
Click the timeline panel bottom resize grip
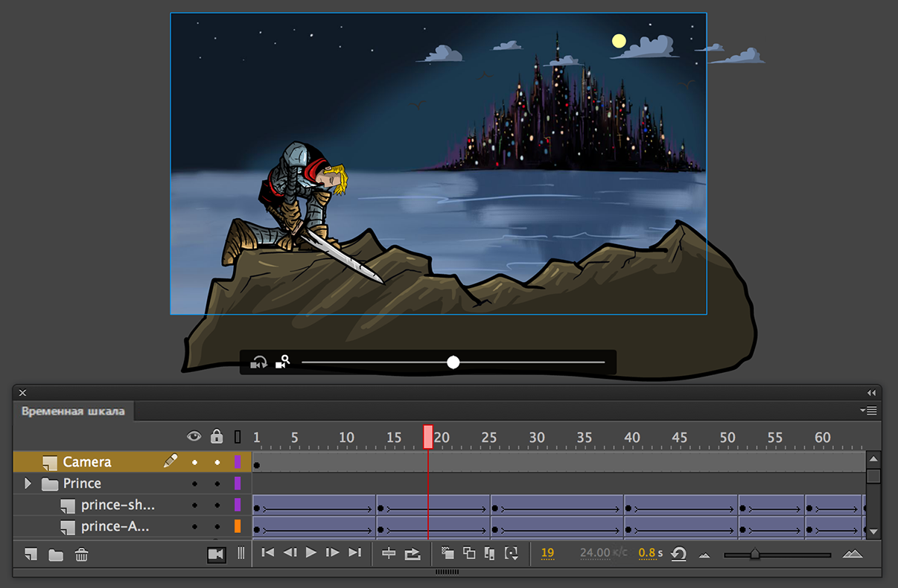447,572
